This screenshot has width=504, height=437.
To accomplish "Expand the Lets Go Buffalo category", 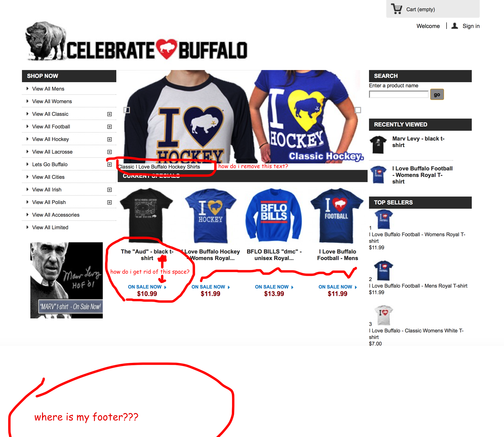I will [110, 165].
